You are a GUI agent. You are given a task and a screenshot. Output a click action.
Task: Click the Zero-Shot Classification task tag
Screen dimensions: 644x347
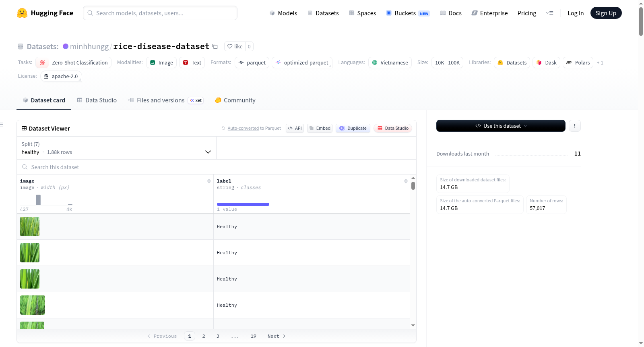click(x=74, y=62)
